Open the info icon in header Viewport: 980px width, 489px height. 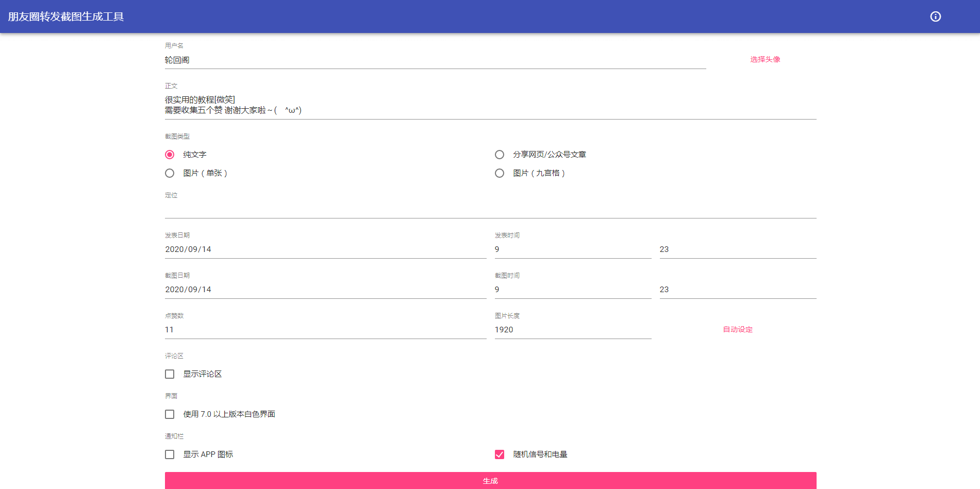(x=935, y=16)
